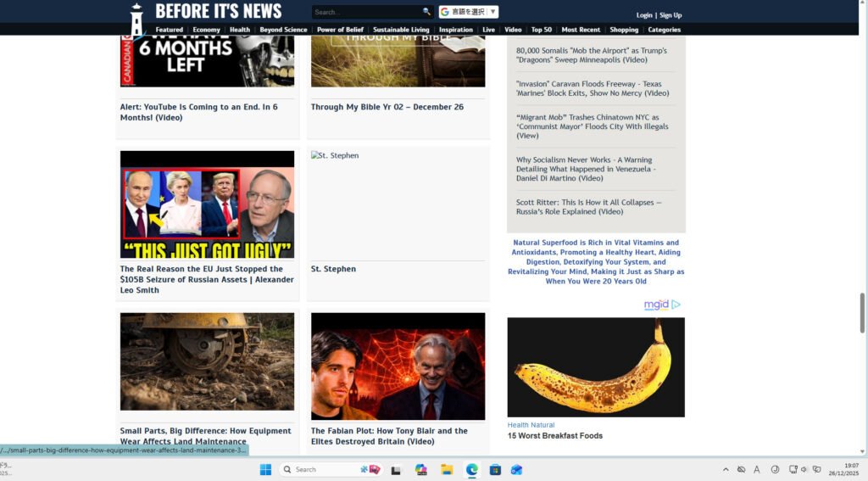This screenshot has height=481, width=868.
Task: Click the page's vertical scrollbar thumb
Action: [x=863, y=313]
